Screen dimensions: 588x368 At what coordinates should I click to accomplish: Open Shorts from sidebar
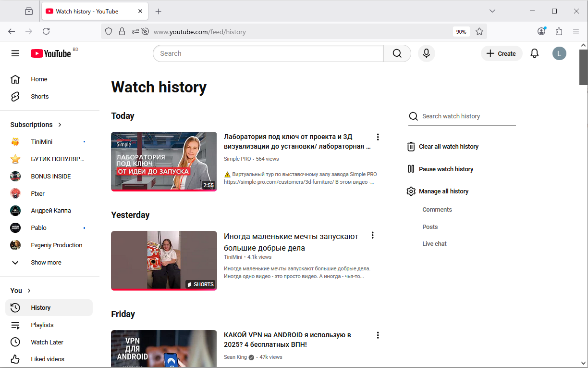[49, 97]
